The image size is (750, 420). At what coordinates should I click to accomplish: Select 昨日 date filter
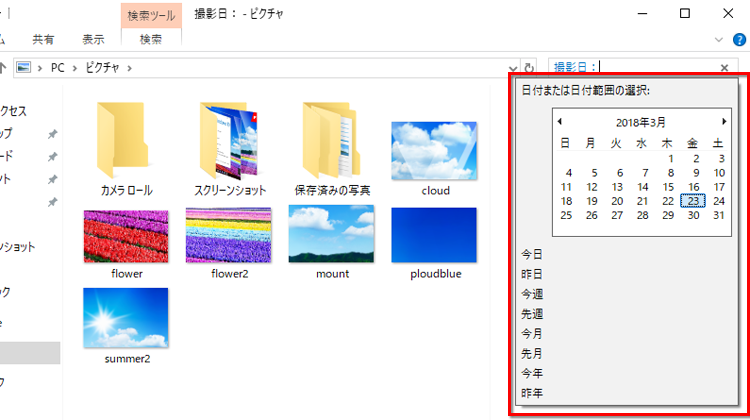[x=532, y=274]
